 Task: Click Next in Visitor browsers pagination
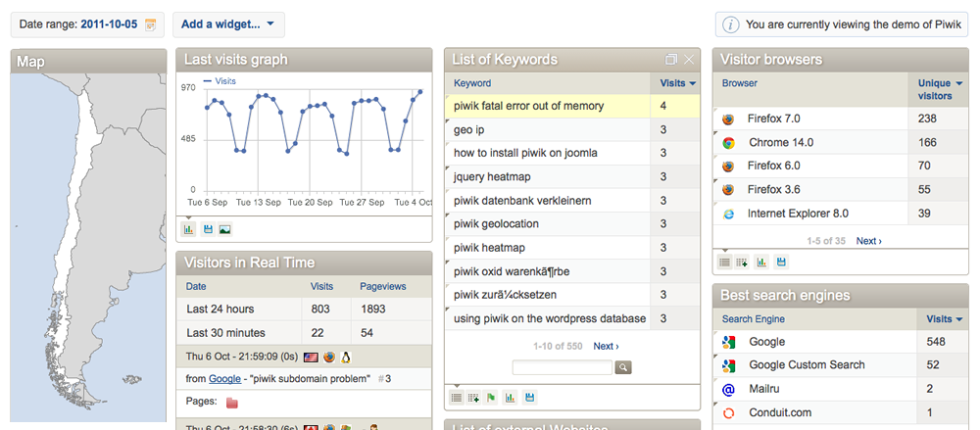point(868,241)
